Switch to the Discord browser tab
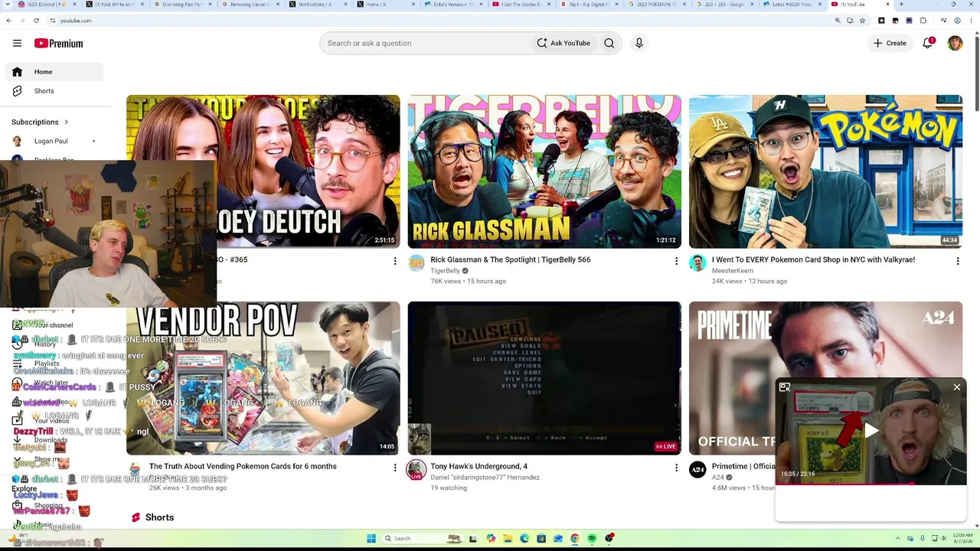The image size is (980, 551). point(48,5)
